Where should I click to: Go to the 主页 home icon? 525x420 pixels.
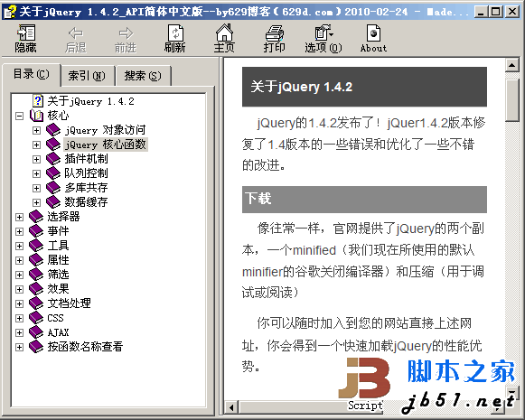[224, 33]
